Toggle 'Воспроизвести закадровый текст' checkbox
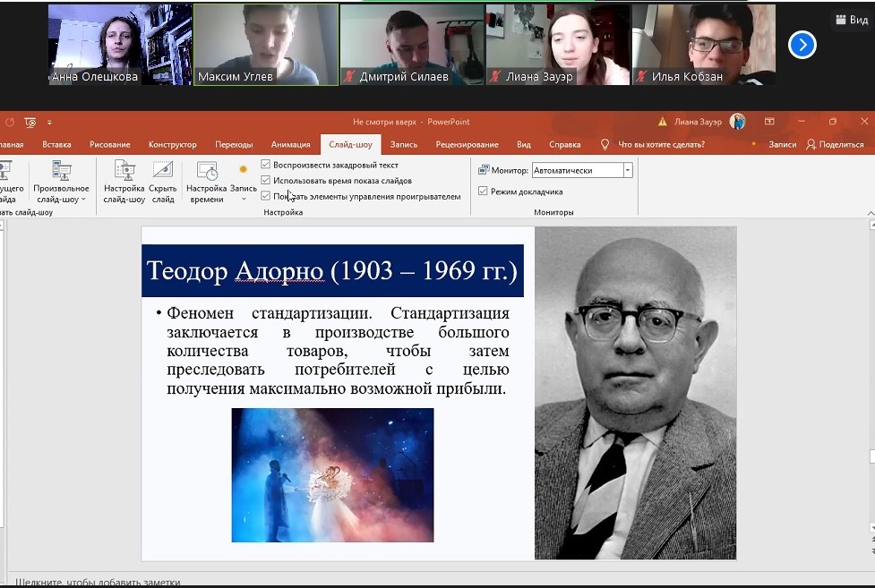 pos(266,165)
